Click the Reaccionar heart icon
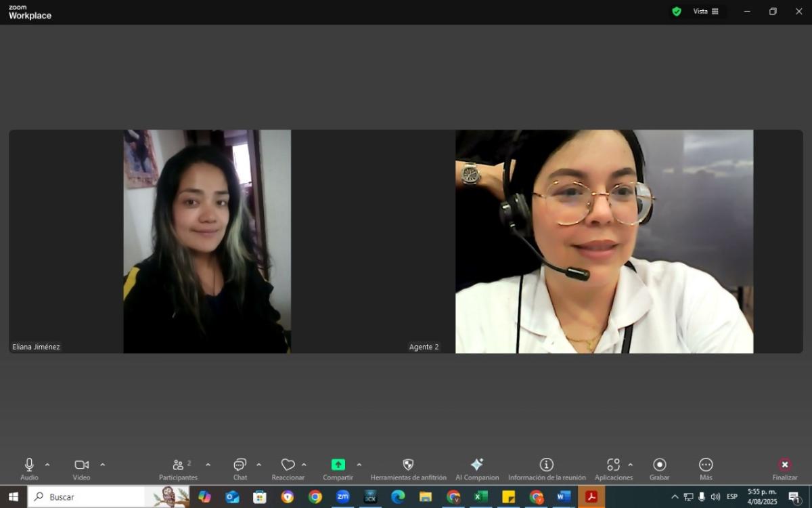The image size is (812, 508). click(x=288, y=465)
